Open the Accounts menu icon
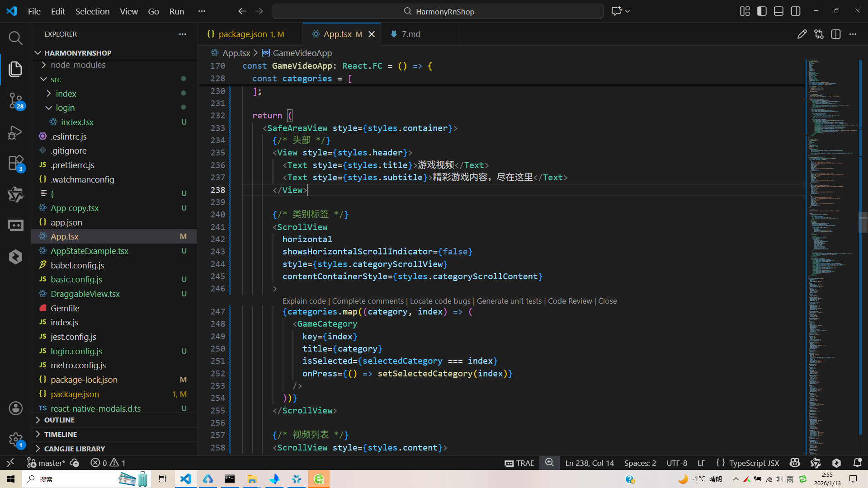The image size is (868, 488). point(15,408)
